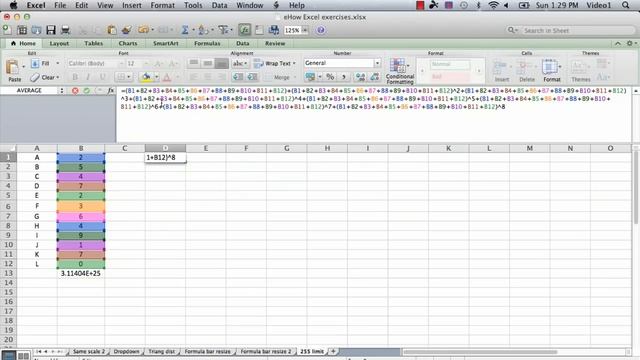Confirm formula entry with green check

[87, 91]
